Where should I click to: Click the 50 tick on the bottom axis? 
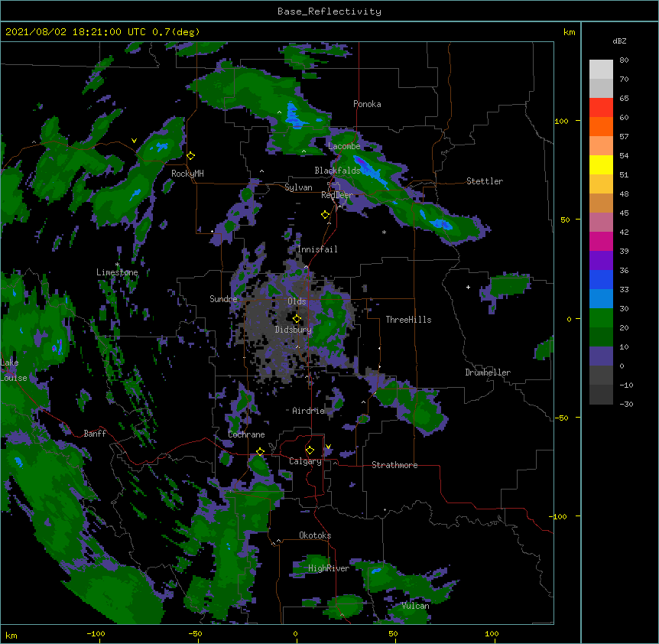(x=393, y=633)
